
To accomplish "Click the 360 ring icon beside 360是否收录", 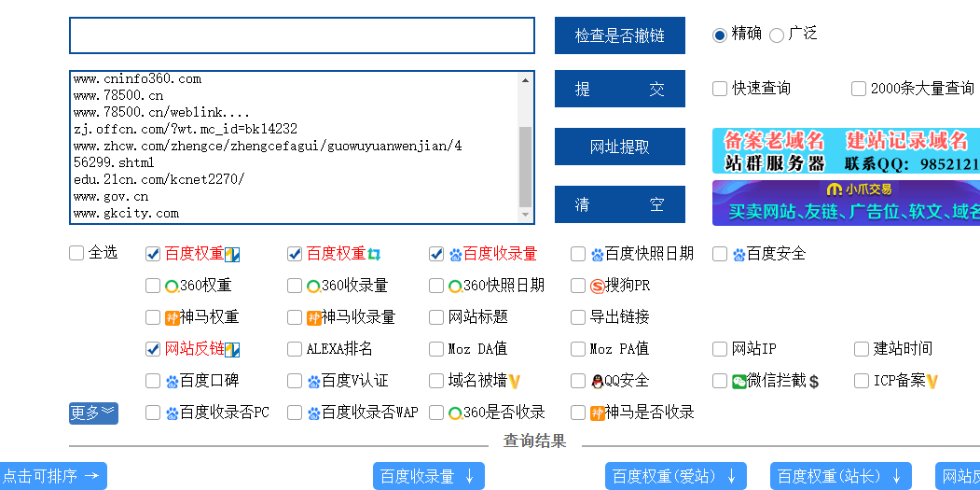I will point(456,413).
